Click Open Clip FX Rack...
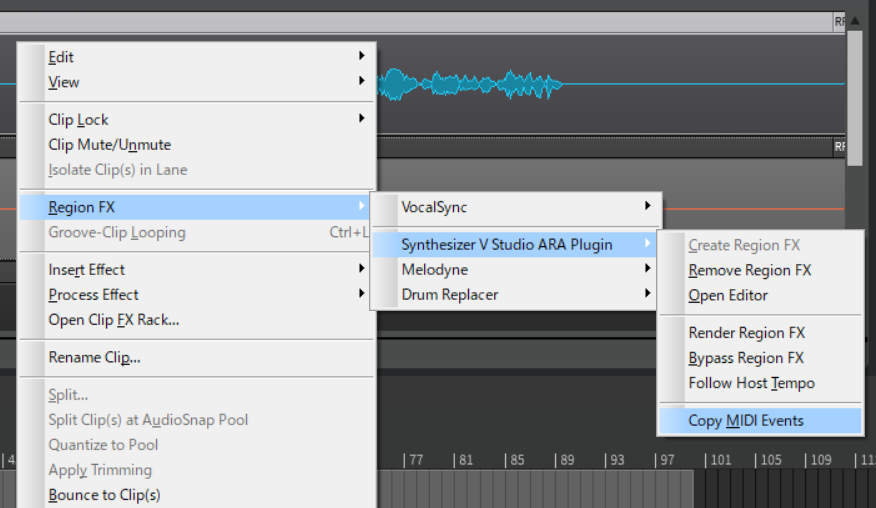The height and width of the screenshot is (508, 876). pos(113,320)
